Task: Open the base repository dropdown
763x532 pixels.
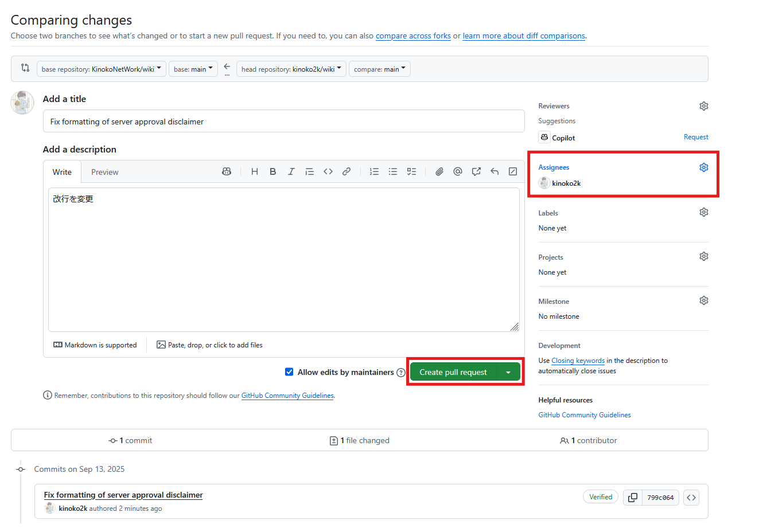Action: pyautogui.click(x=102, y=69)
